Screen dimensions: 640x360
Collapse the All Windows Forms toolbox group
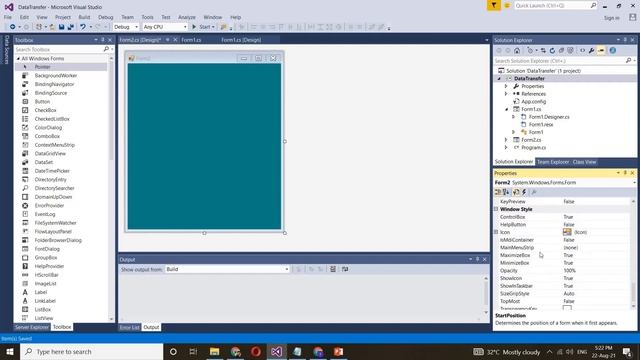18,59
